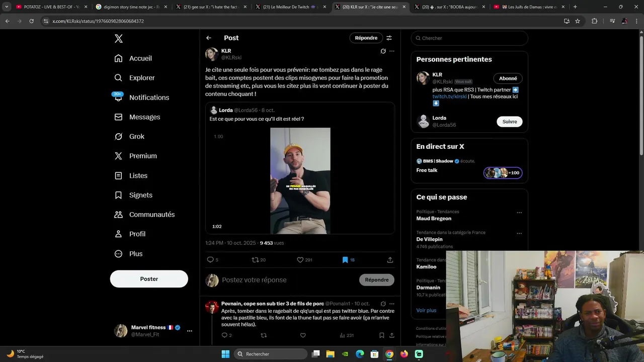The width and height of the screenshot is (644, 362).
Task: Open the more options menu on KLR's post
Action: coord(392,51)
